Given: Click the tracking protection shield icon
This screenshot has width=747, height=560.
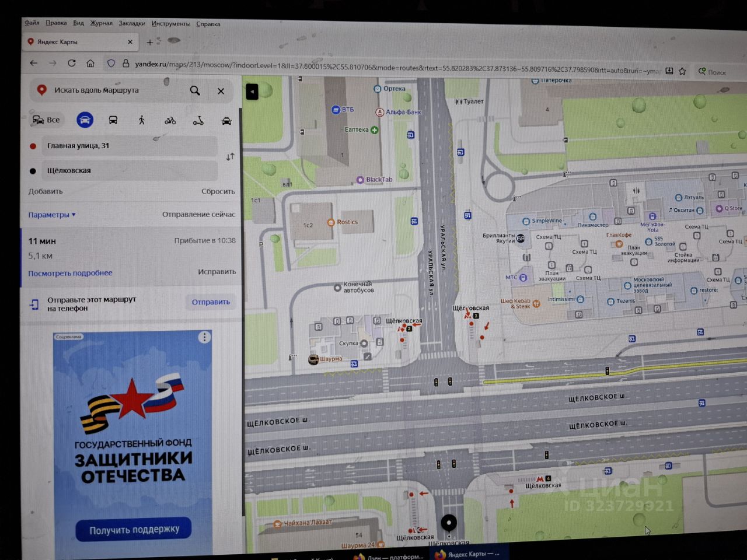Looking at the screenshot, I should (x=111, y=64).
